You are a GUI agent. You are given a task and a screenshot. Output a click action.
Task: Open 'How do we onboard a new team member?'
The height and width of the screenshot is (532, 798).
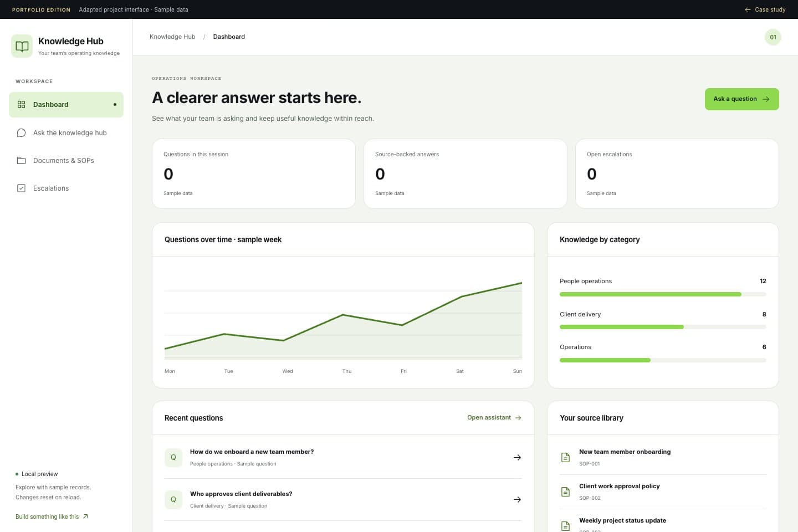coord(343,458)
